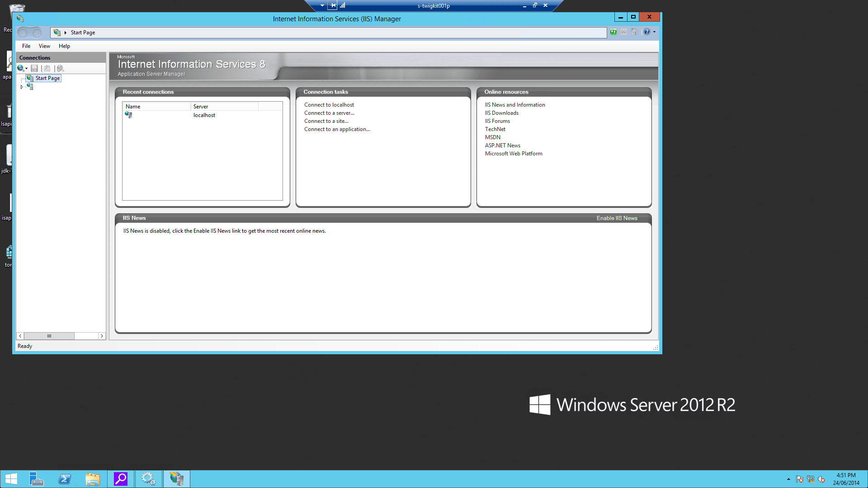
Task: Click the Delete Connection icon in Connections
Action: pos(60,68)
